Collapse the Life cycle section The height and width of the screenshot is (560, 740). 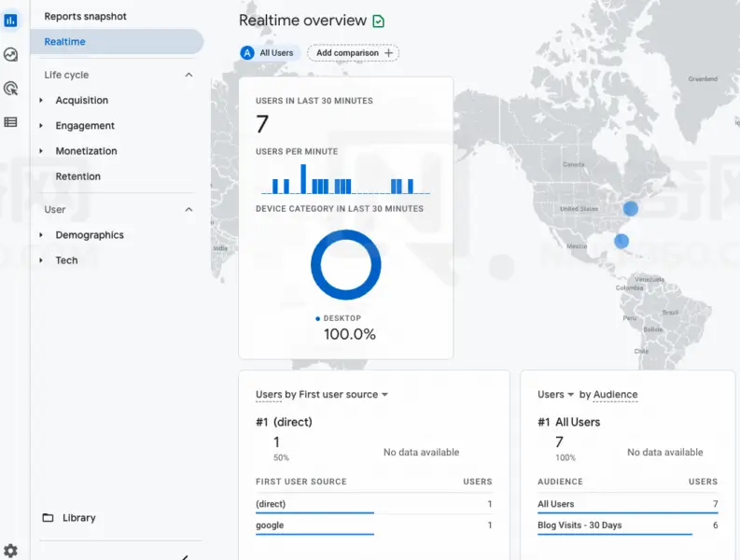188,75
